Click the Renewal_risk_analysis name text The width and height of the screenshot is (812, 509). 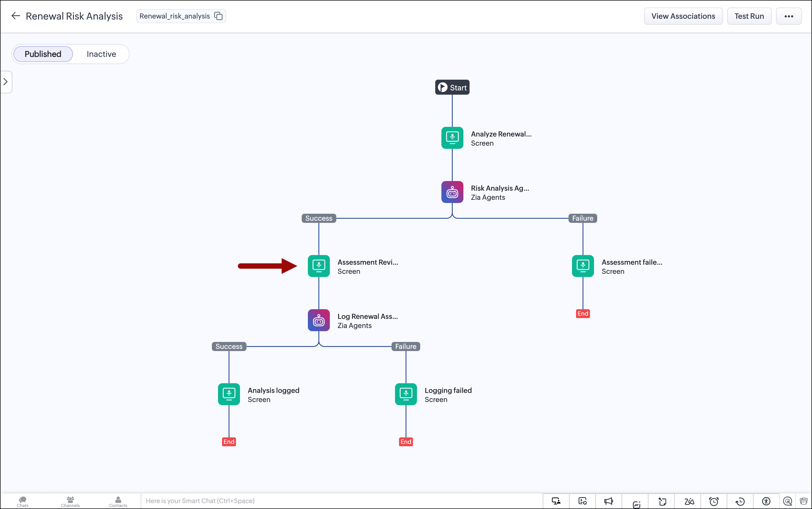pyautogui.click(x=174, y=16)
